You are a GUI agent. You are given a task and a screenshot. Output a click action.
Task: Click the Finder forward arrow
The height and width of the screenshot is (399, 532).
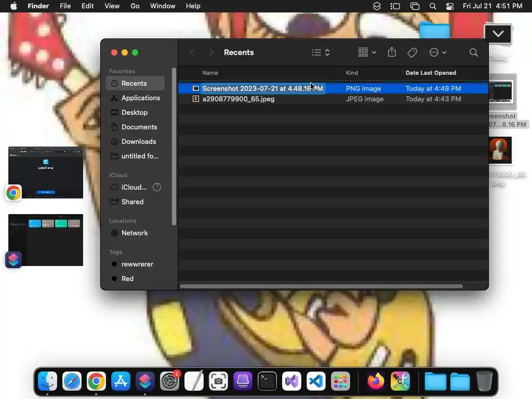[x=211, y=52]
